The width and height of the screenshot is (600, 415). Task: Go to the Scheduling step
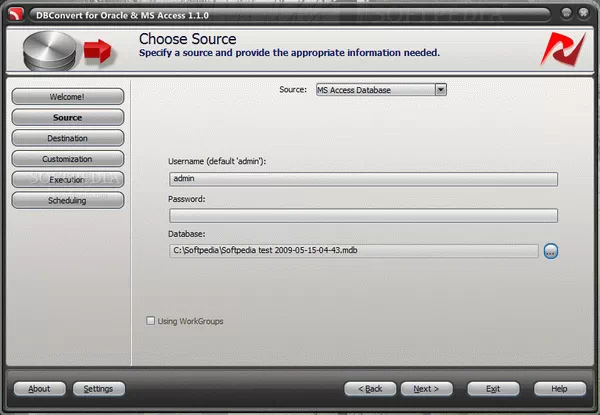(68, 200)
